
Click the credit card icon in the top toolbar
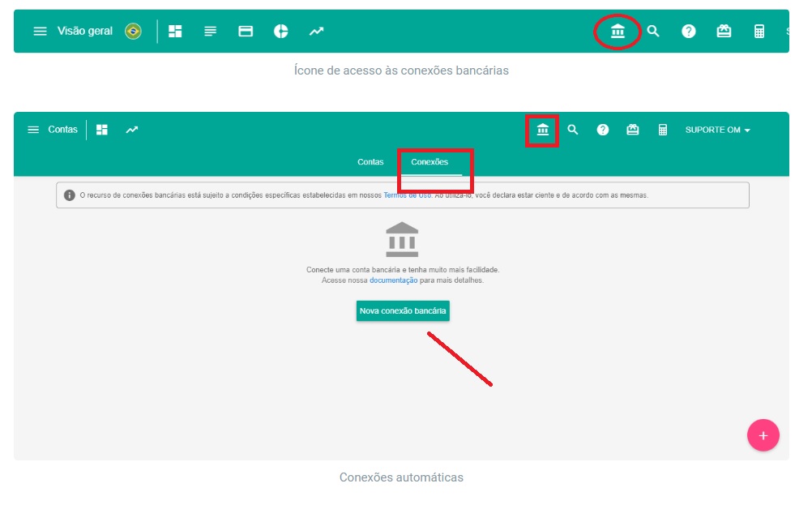coord(246,32)
